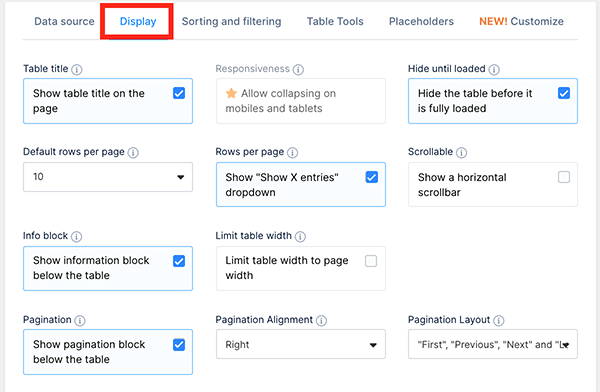Switch to the Placeholders tab
This screenshot has height=392, width=600.
pyautogui.click(x=421, y=21)
